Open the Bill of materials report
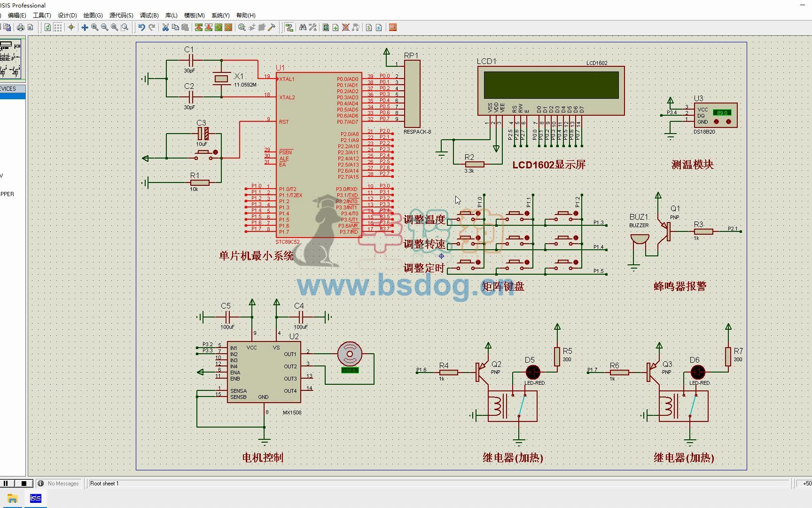 pos(369,27)
